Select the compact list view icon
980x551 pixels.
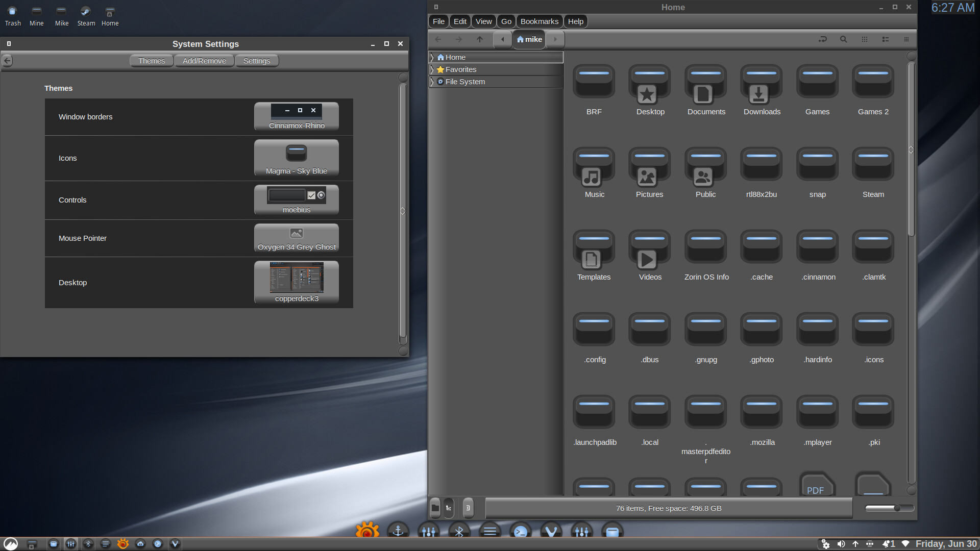[x=886, y=39]
